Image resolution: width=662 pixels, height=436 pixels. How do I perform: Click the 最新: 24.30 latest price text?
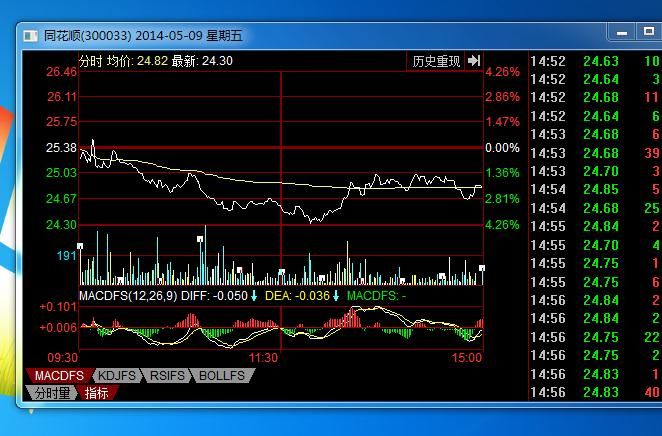(x=202, y=61)
